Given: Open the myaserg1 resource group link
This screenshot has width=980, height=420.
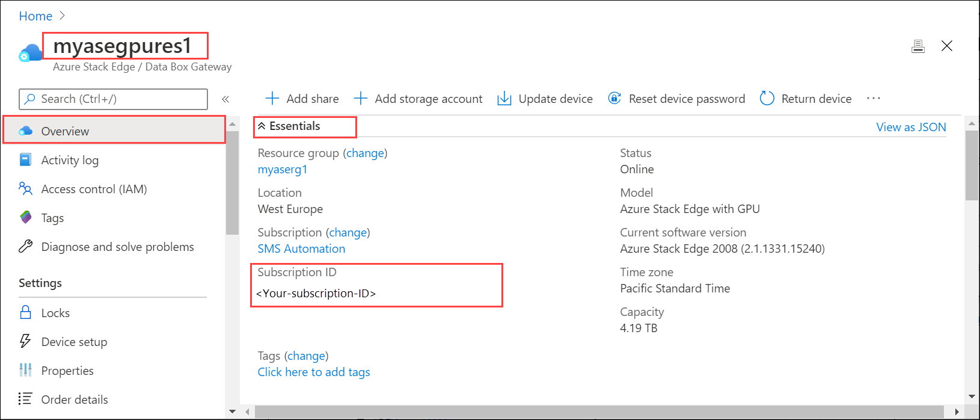Looking at the screenshot, I should point(283,169).
